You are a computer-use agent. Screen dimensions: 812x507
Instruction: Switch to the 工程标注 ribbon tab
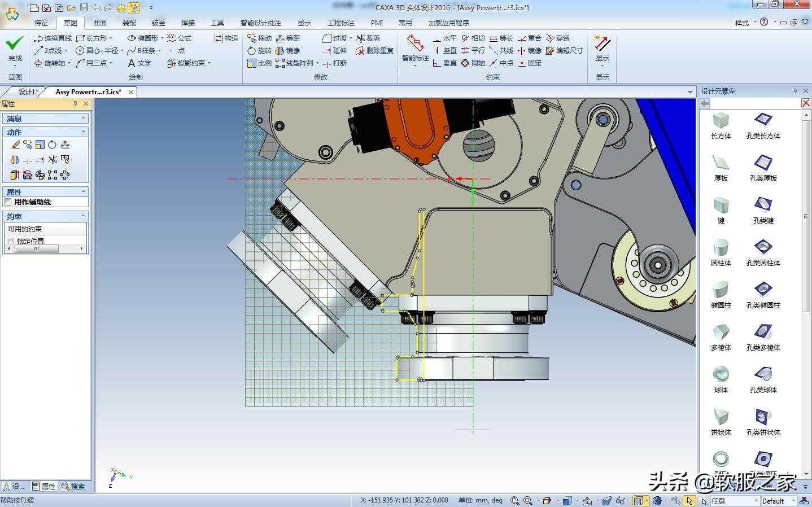341,23
